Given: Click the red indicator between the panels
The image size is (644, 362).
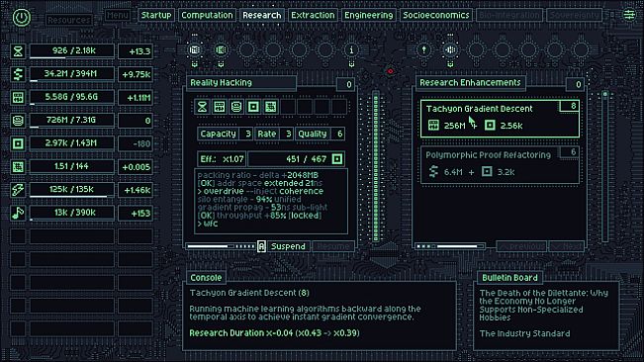Looking at the screenshot, I should pyautogui.click(x=390, y=71).
